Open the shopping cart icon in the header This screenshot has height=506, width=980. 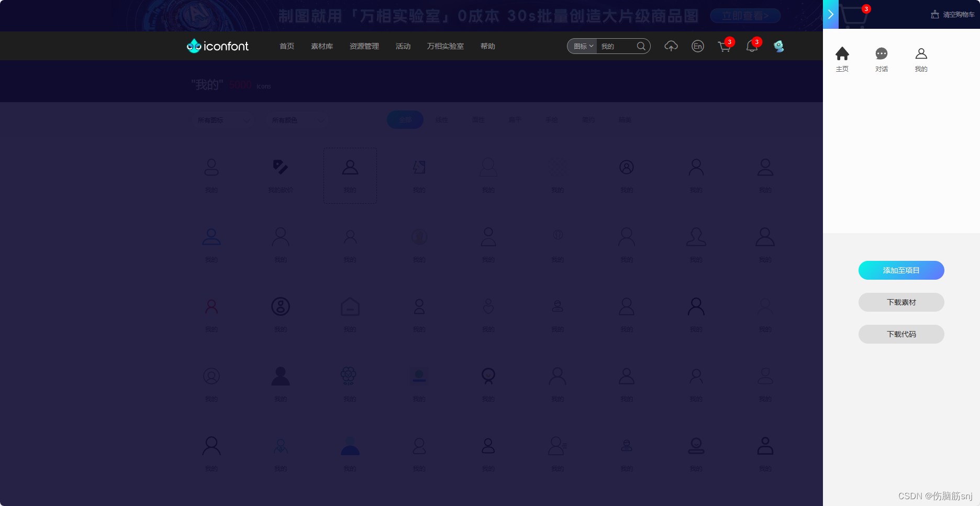(x=725, y=47)
